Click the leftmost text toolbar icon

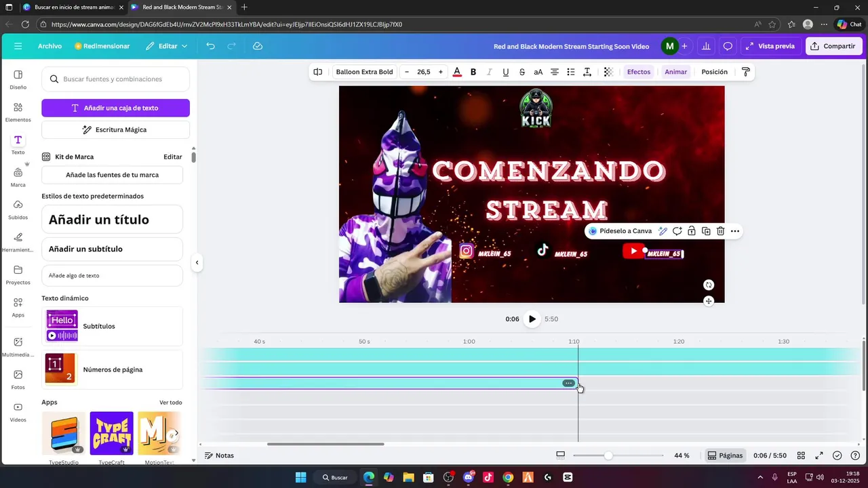click(317, 72)
